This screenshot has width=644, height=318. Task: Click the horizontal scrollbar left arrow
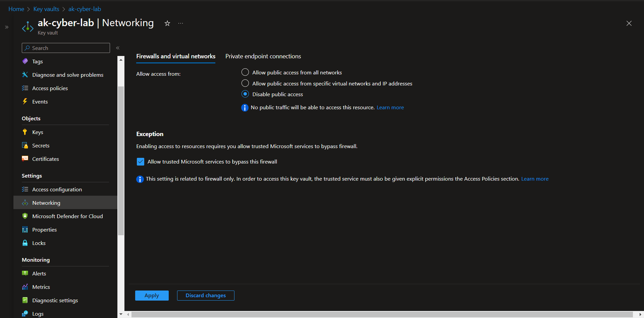(128, 314)
